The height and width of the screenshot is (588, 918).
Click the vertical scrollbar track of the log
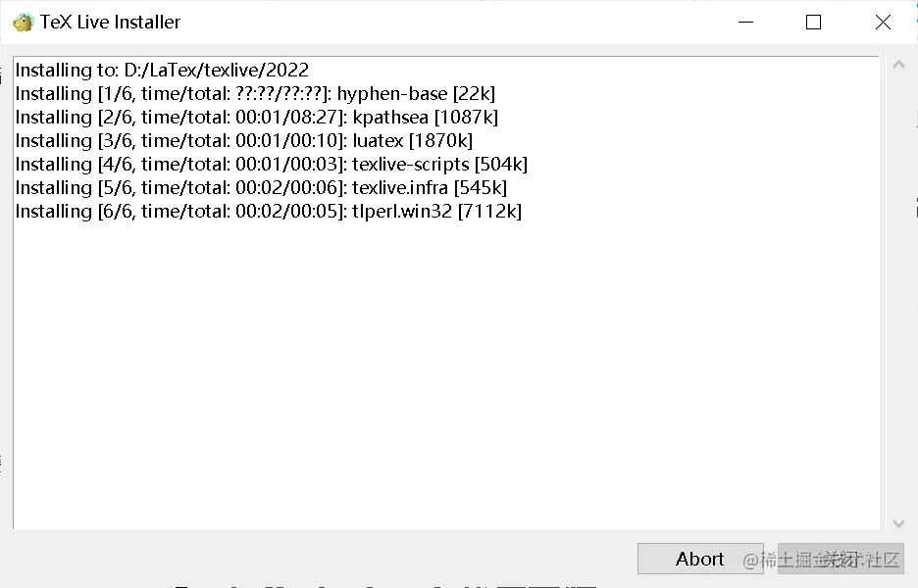(x=897, y=294)
